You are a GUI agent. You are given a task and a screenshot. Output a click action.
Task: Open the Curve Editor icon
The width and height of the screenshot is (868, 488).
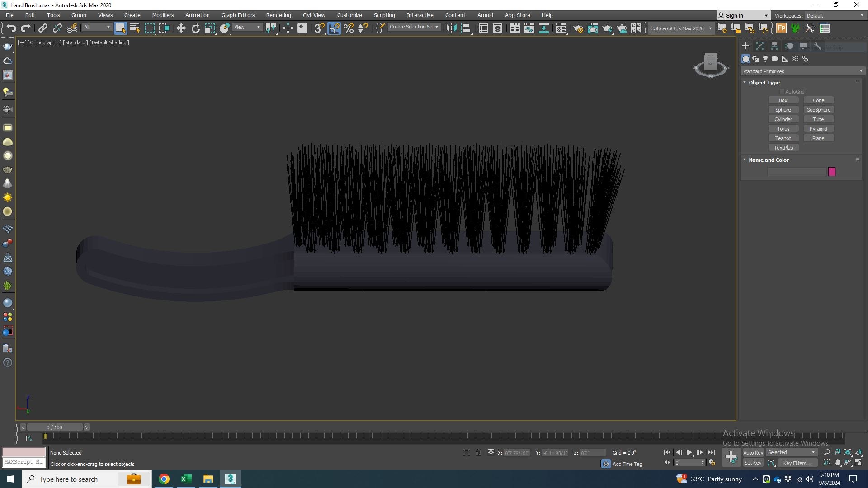(529, 28)
